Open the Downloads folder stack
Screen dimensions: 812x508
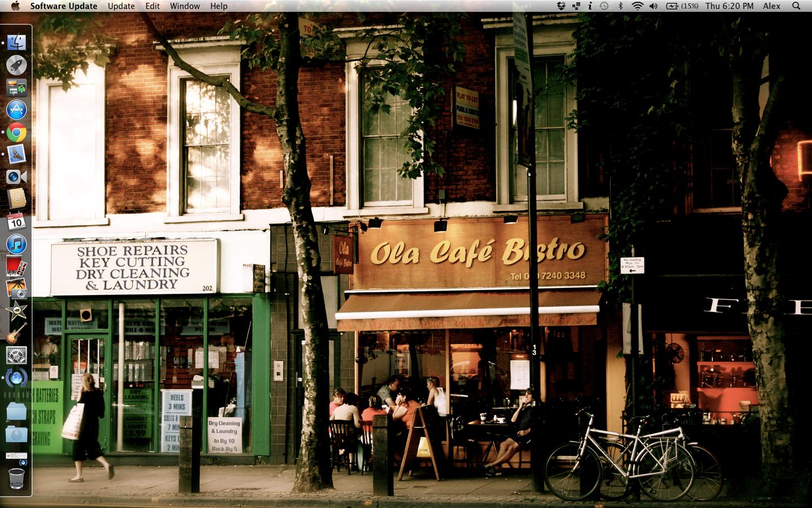16,433
